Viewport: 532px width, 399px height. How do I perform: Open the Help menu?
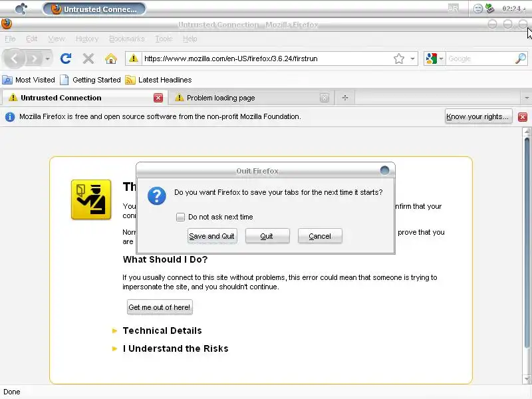click(x=190, y=39)
